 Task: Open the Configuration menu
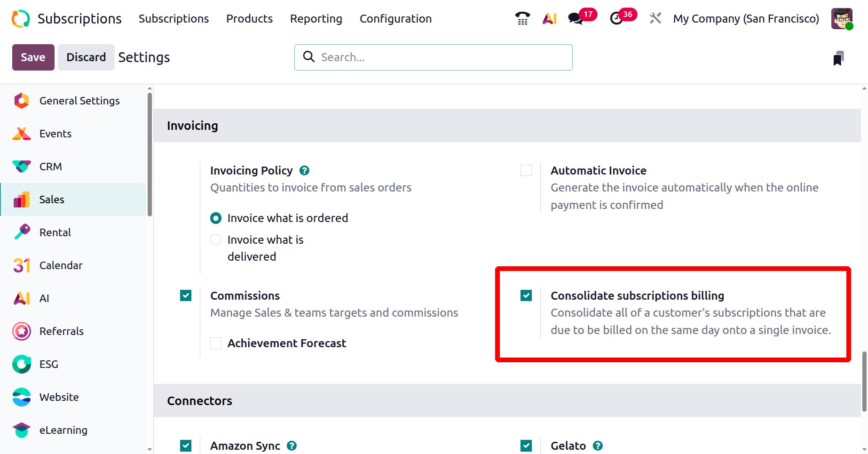pos(395,19)
